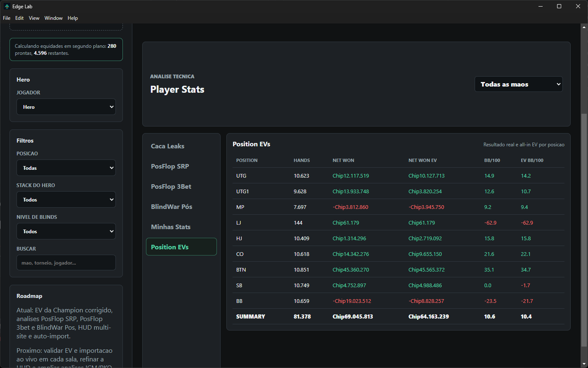Open the Nivel de Blinds dropdown
Viewport: 588px width, 368px height.
66,231
